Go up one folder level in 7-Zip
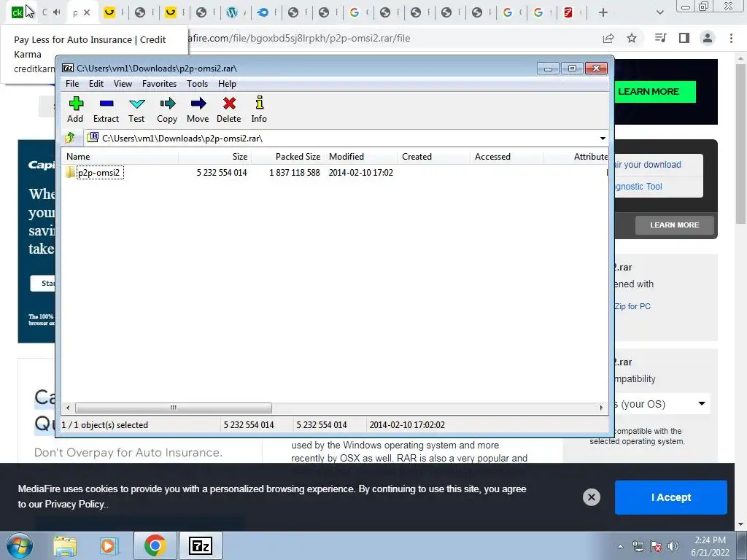747x560 pixels. [x=70, y=138]
